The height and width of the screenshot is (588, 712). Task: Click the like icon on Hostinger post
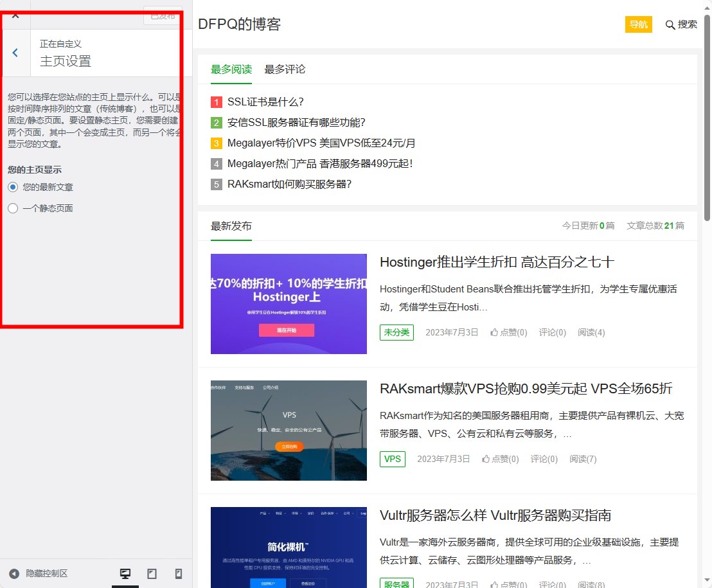pyautogui.click(x=494, y=333)
